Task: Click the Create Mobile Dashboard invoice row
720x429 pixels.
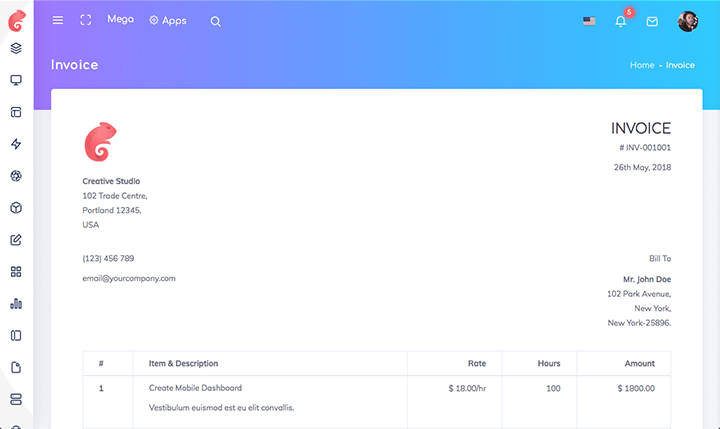Action: point(196,388)
